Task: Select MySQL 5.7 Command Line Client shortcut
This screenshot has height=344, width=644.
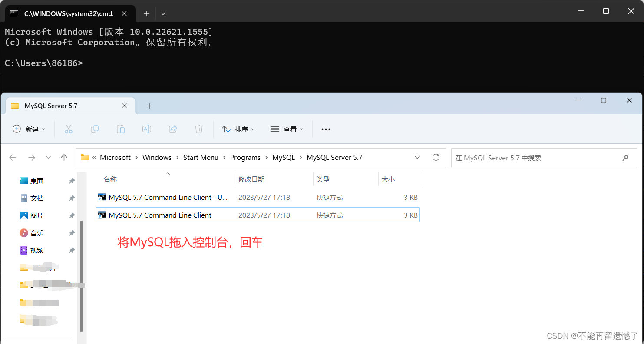Action: [258, 215]
